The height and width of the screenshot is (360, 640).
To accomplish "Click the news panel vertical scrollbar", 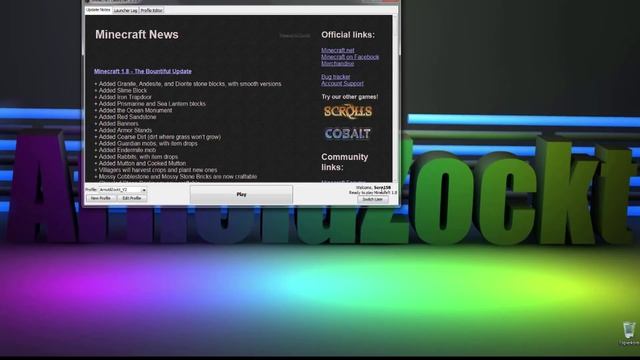I will pyautogui.click(x=395, y=98).
